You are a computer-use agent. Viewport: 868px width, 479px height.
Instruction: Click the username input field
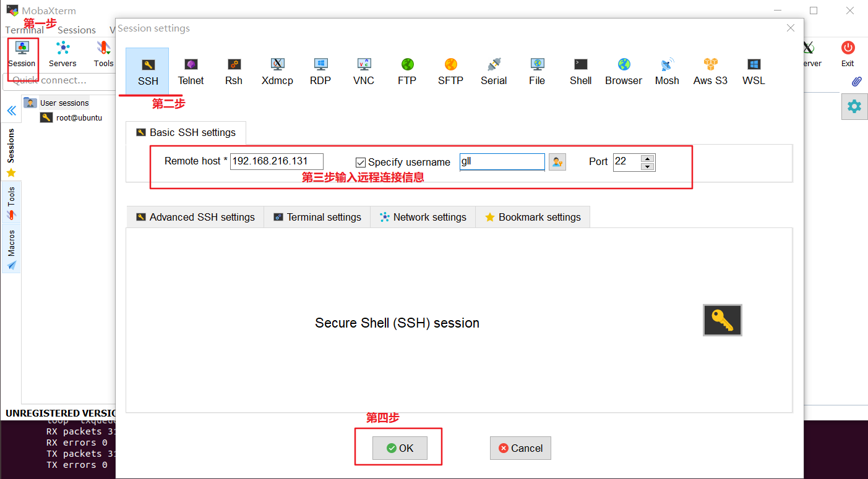[x=502, y=162]
